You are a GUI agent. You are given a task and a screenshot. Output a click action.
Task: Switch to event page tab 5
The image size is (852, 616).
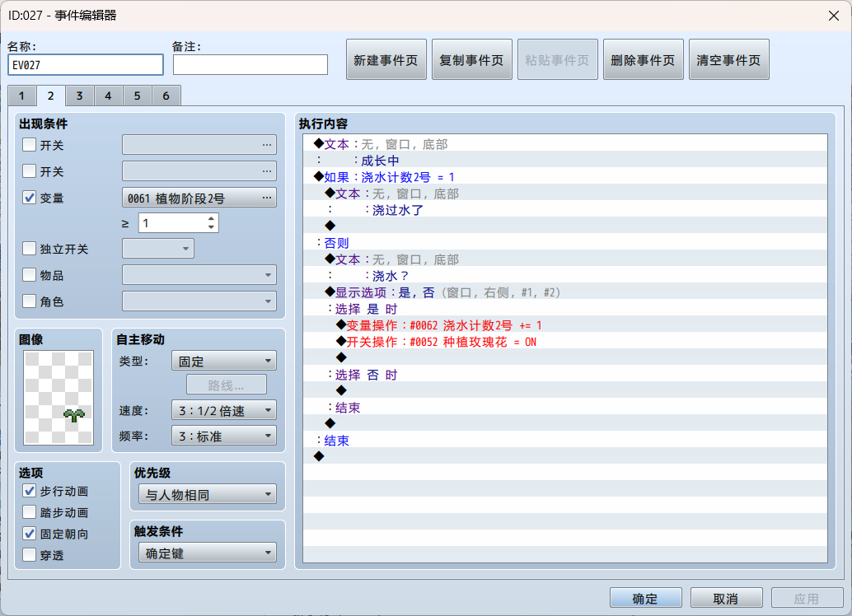tap(137, 96)
